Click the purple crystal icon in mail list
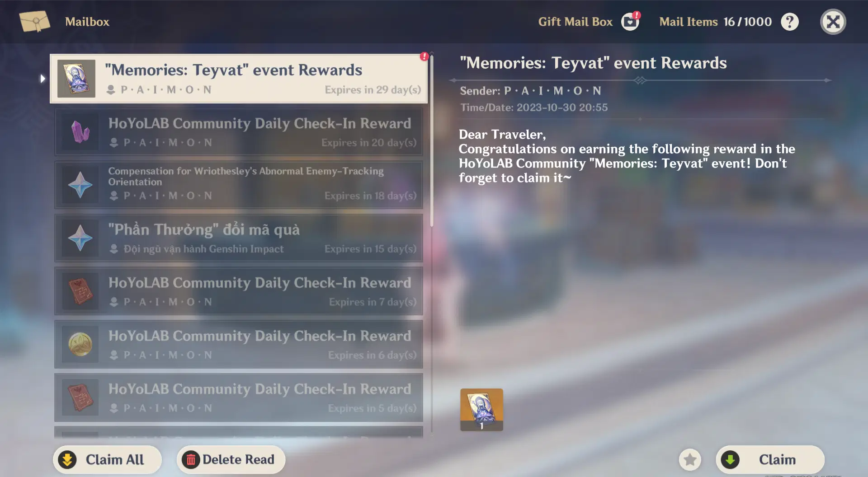This screenshot has width=868, height=477. click(x=80, y=132)
